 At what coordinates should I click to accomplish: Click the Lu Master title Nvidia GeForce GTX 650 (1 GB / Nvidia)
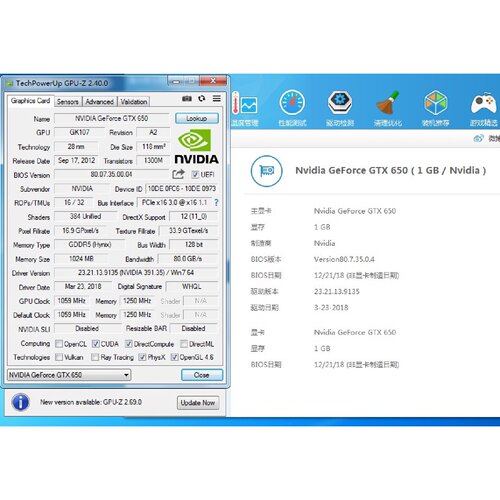tap(391, 171)
